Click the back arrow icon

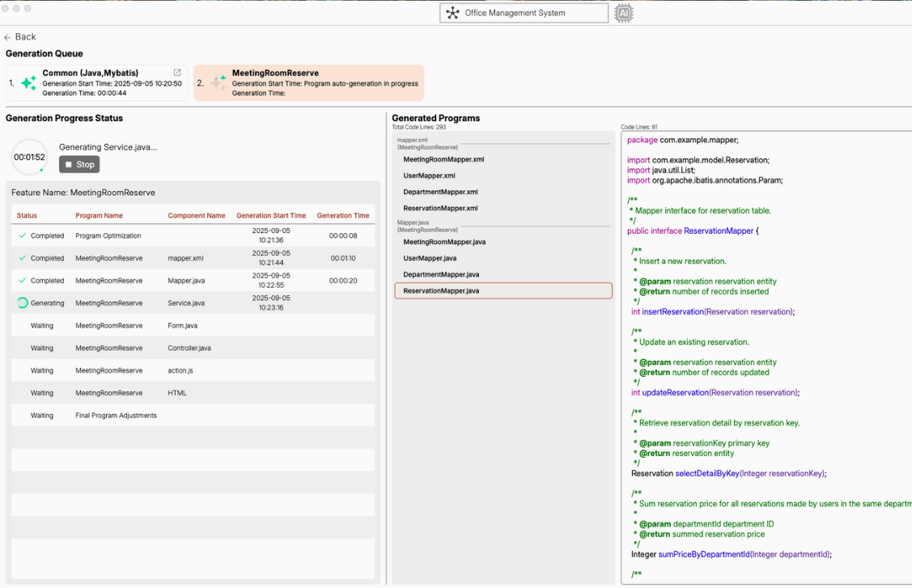[x=7, y=37]
